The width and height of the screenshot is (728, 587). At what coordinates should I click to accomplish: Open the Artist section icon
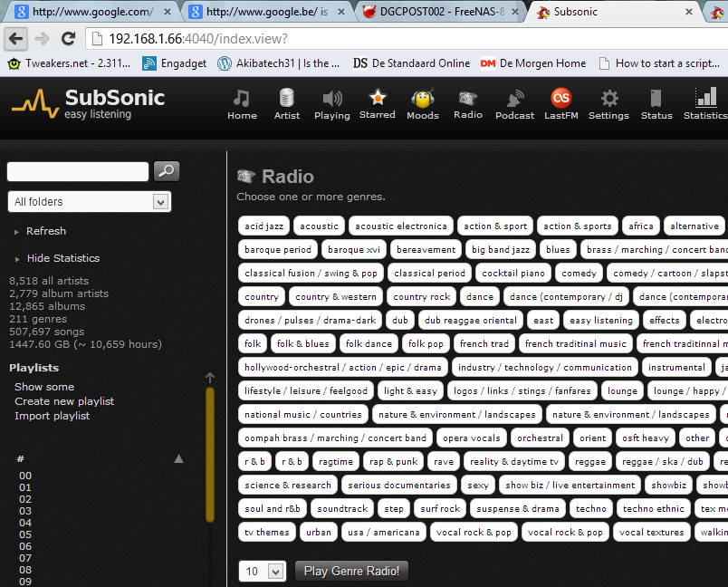point(286,99)
